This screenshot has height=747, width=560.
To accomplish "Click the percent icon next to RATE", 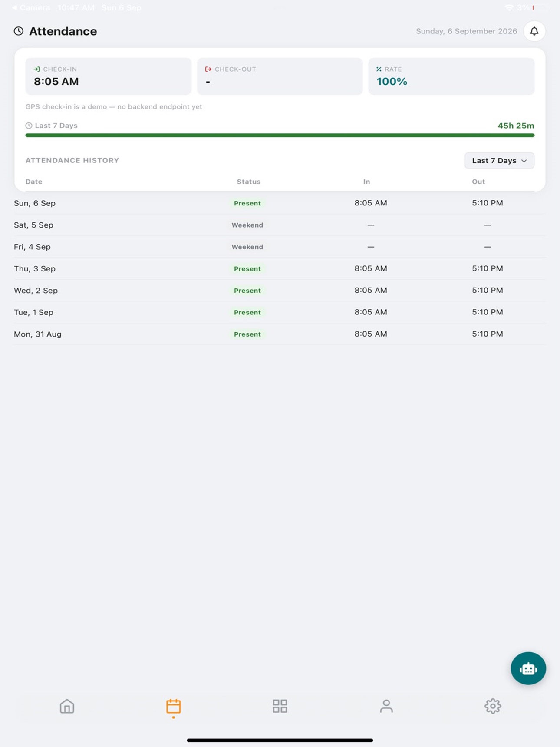I will (x=379, y=69).
